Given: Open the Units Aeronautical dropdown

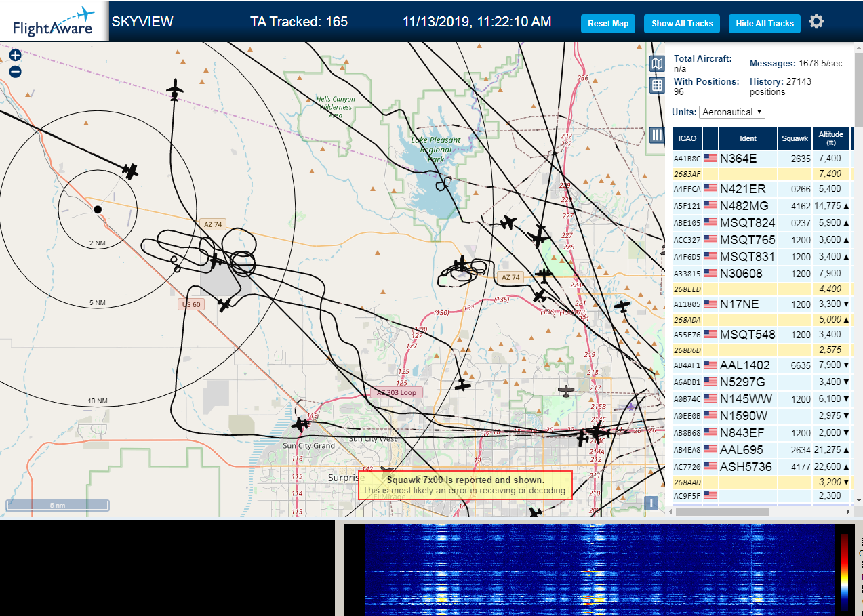Looking at the screenshot, I should [732, 112].
